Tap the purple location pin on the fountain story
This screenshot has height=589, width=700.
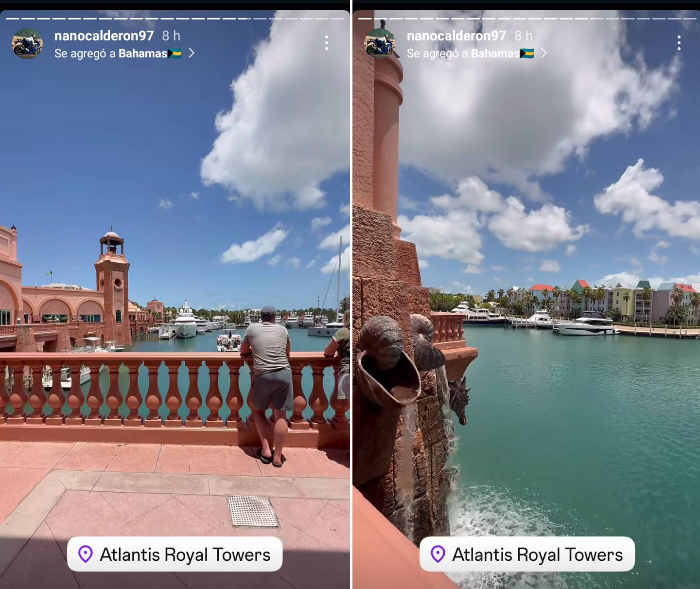coord(438,554)
